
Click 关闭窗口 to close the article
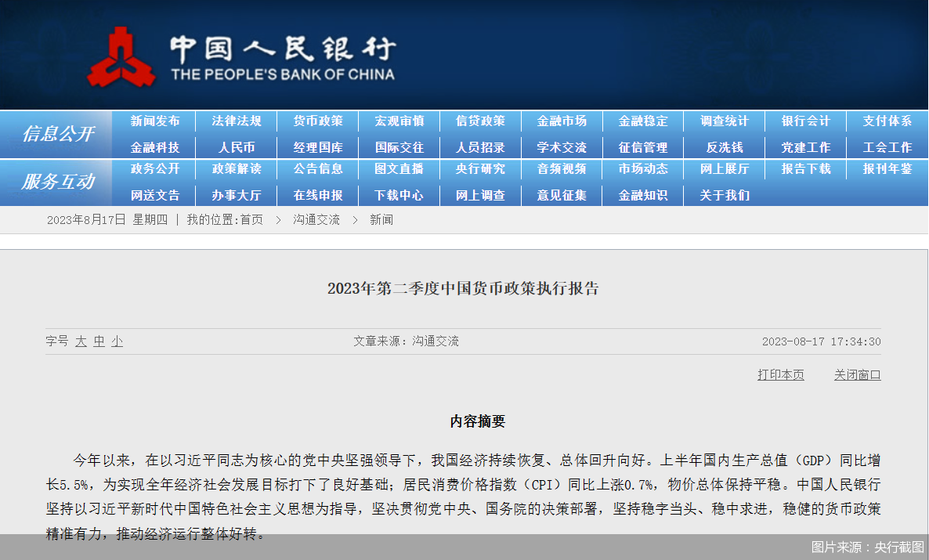click(856, 374)
